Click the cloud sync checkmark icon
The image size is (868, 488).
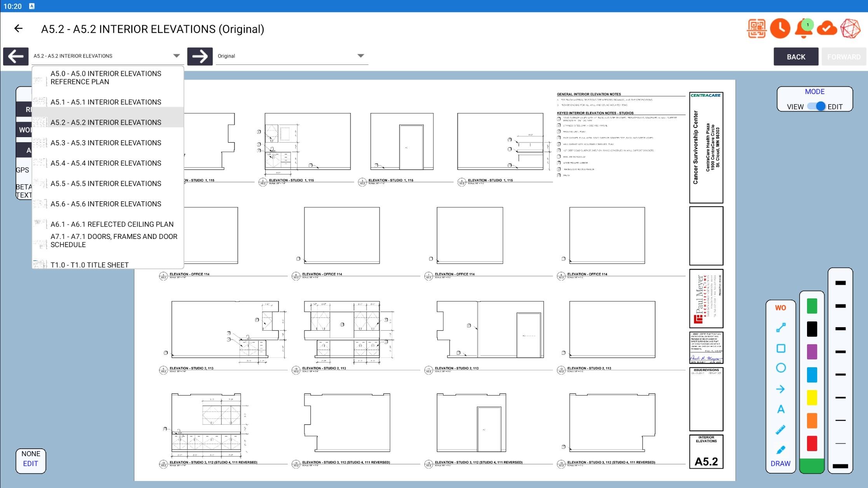pyautogui.click(x=826, y=28)
